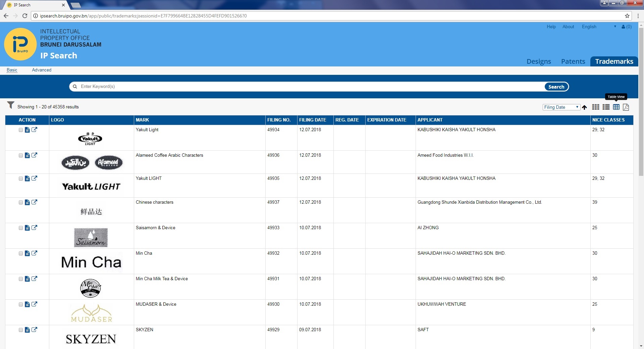This screenshot has height=349, width=644.
Task: Click the Search button
Action: tap(556, 87)
